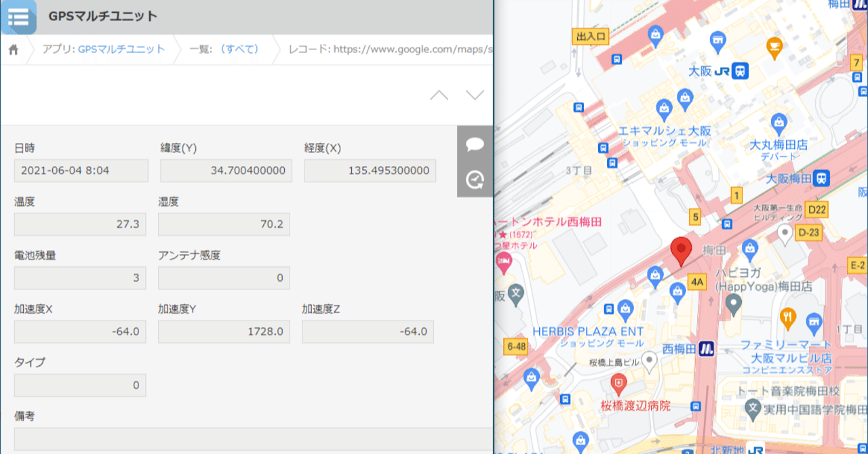Go to next record with the down chevron
This screenshot has height=454, width=868.
click(473, 95)
